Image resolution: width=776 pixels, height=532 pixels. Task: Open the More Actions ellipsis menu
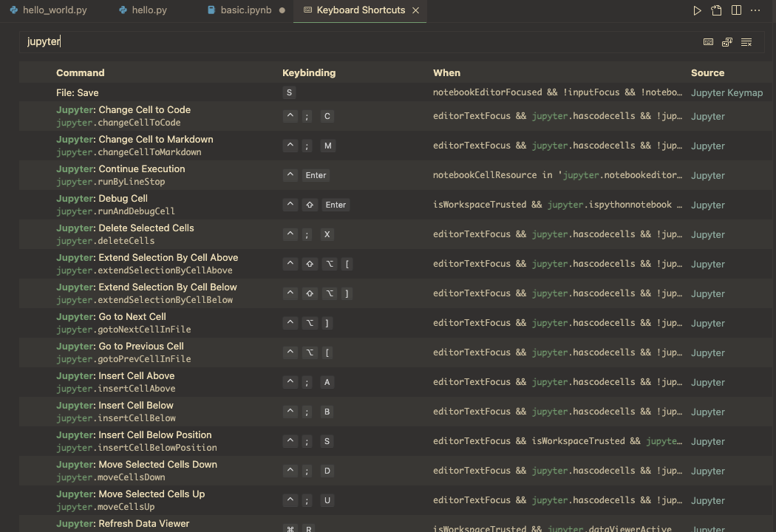[x=755, y=10]
